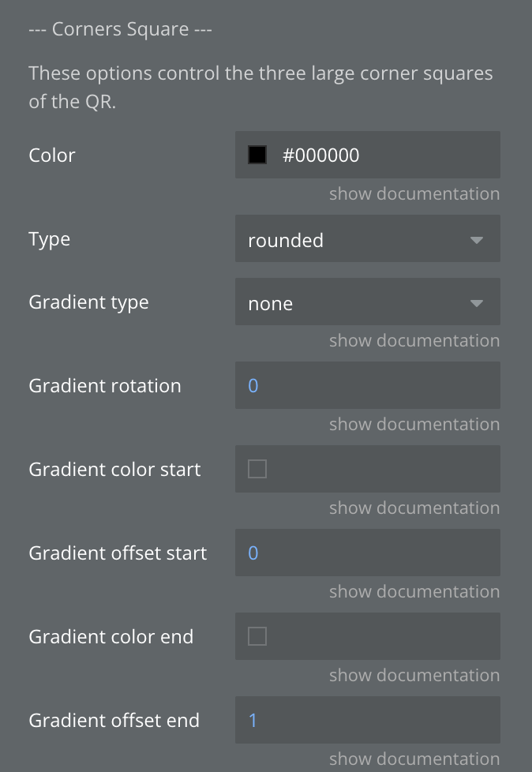The width and height of the screenshot is (532, 772).
Task: Show documentation for Gradient type
Action: click(414, 341)
